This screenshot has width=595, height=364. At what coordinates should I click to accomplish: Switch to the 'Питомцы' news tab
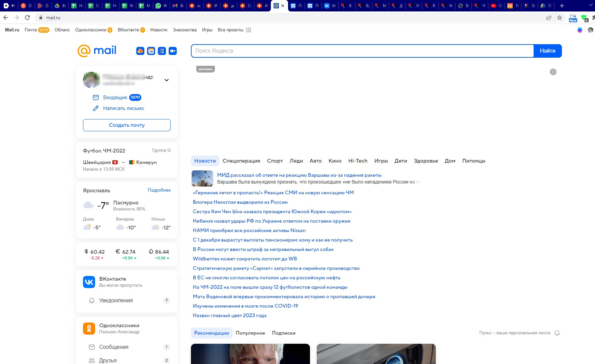click(474, 161)
